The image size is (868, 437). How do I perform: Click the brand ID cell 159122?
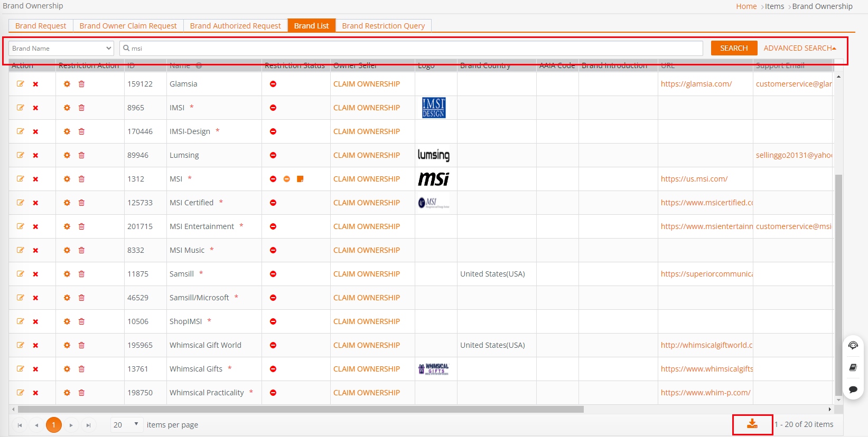(x=140, y=84)
